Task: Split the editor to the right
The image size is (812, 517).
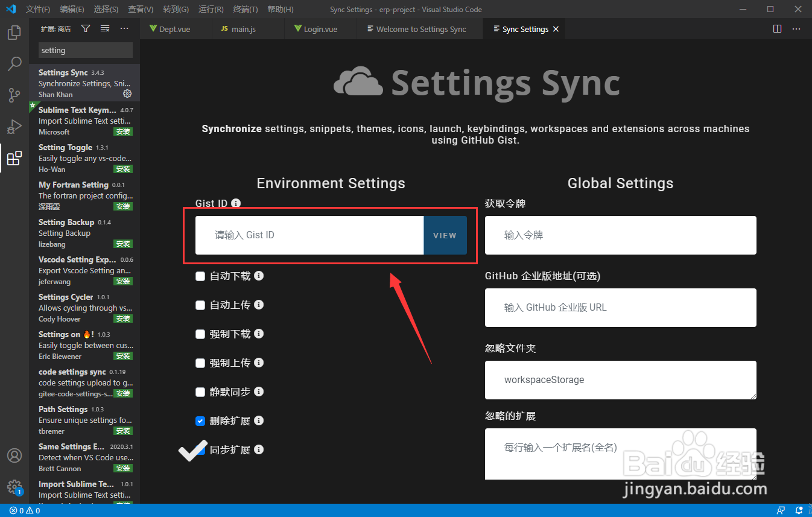Action: click(x=778, y=28)
